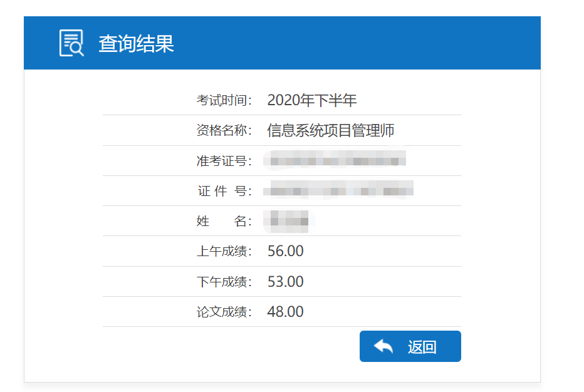
Task: Click the 48.00 essay score
Action: (285, 312)
